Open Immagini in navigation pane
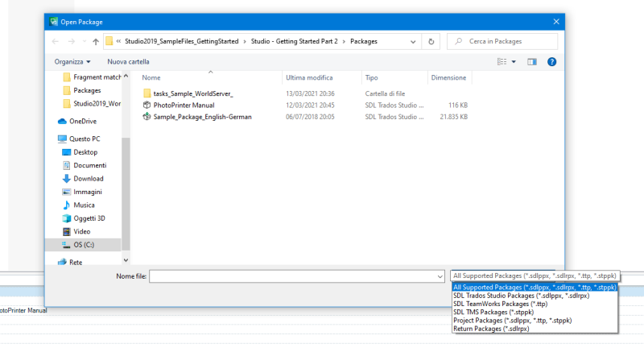644x348 pixels. pos(88,192)
